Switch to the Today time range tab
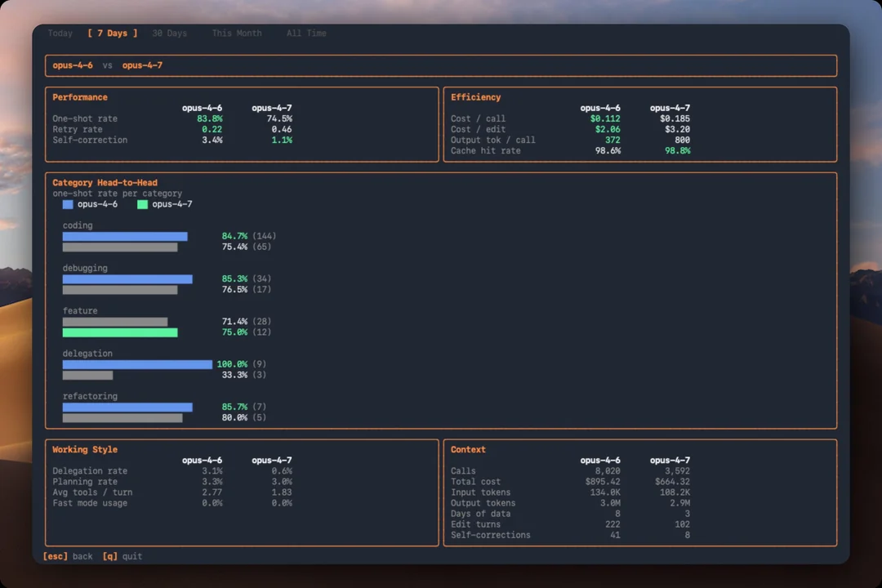This screenshot has height=588, width=882. tap(60, 33)
